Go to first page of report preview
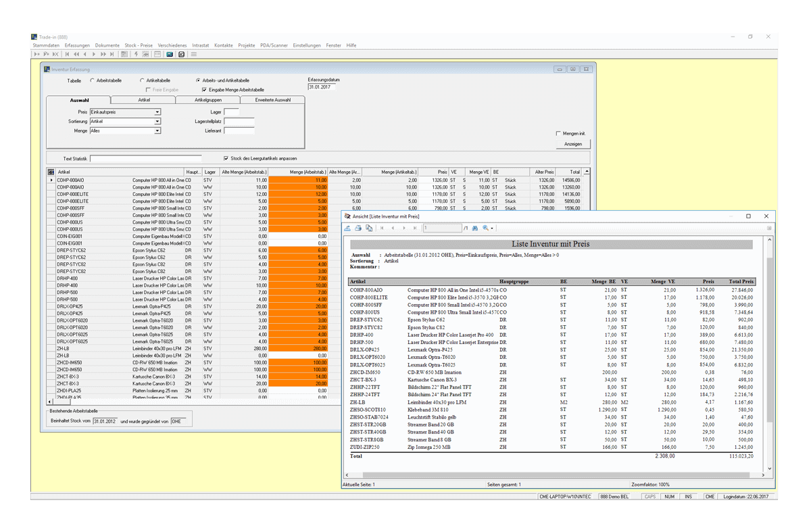This screenshot has width=811, height=532. [382, 228]
